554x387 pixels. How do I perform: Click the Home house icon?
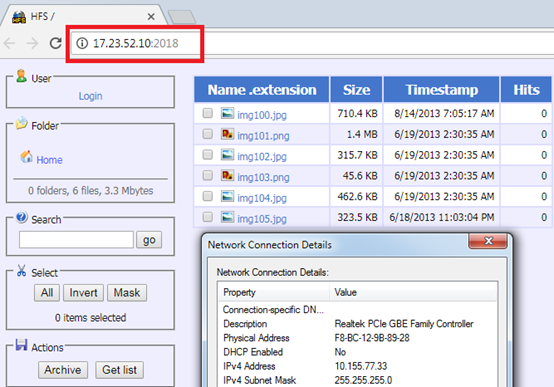tap(26, 157)
